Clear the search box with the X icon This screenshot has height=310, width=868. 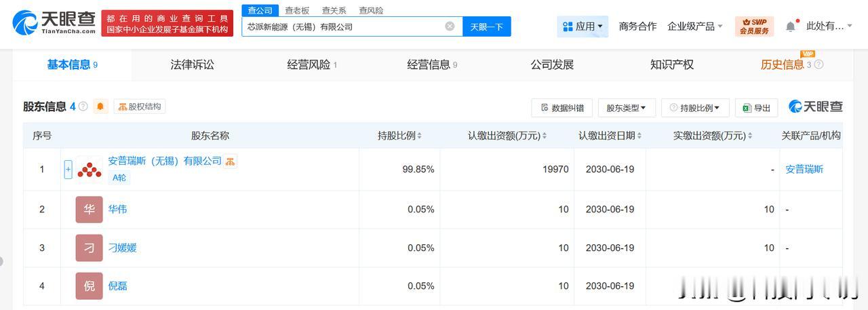point(450,26)
